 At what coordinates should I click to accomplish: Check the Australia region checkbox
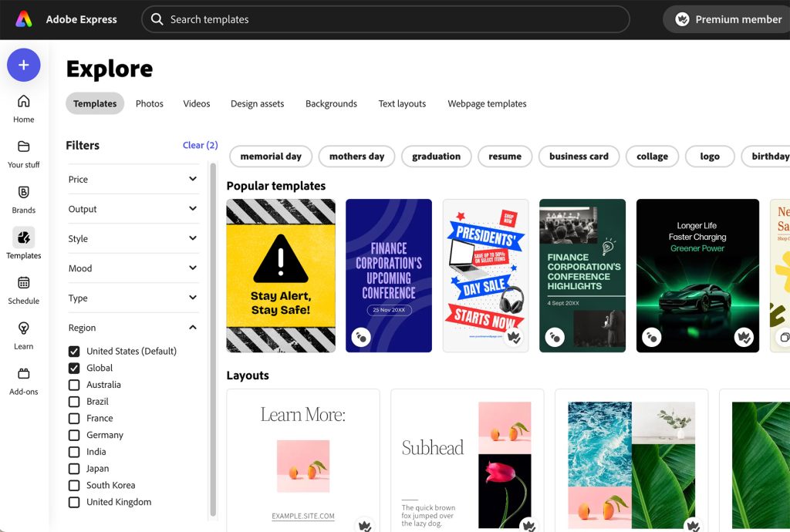coord(74,385)
